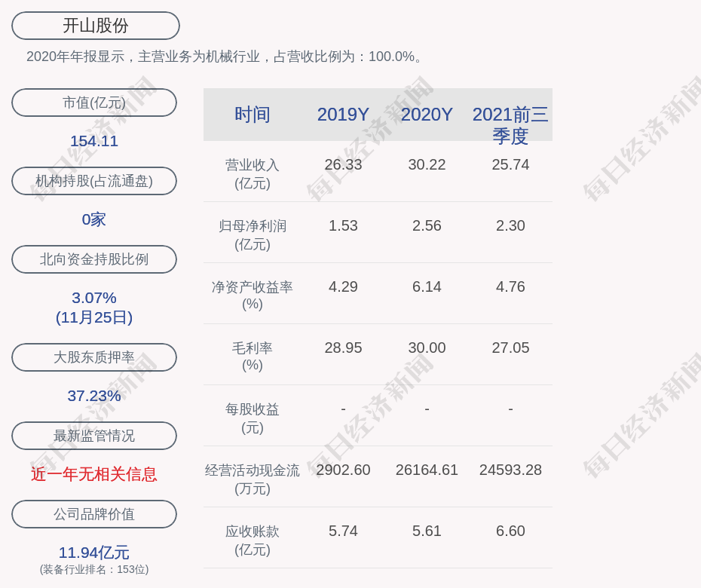Viewport: 701px width, 588px height.
Task: Select cash flow value 2902.60
Action: 343,470
